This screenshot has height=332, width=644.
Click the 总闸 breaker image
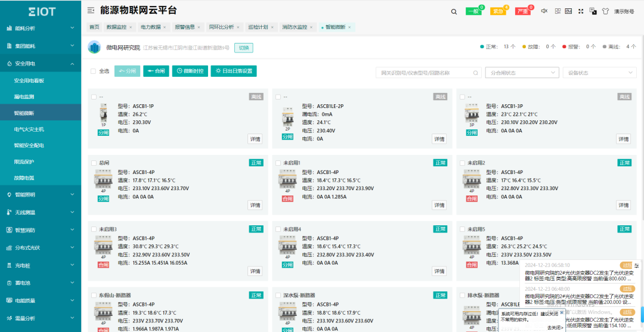click(x=103, y=178)
